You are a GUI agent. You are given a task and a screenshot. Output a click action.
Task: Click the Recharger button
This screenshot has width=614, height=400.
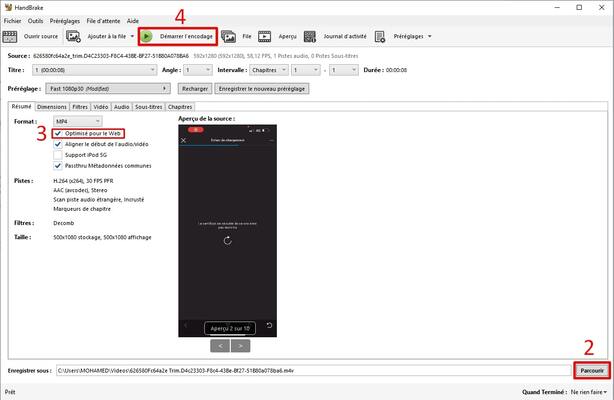195,89
